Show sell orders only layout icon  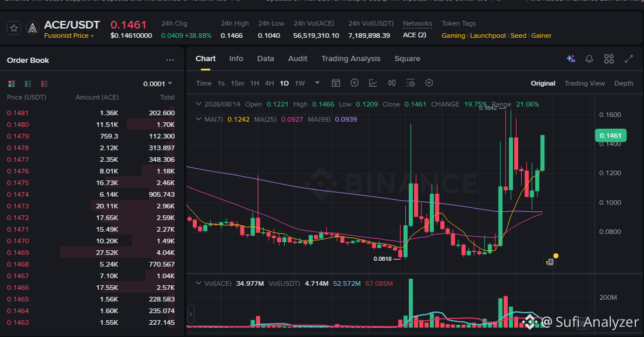pyautogui.click(x=44, y=84)
